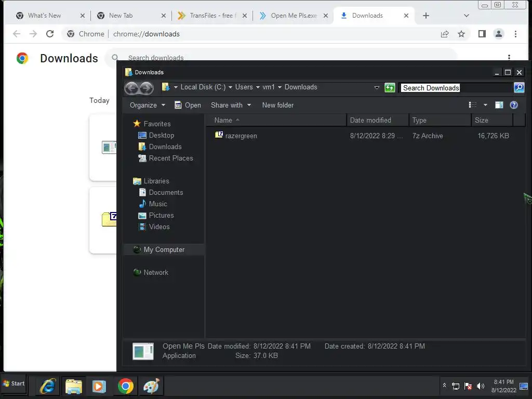Open the address bar history dropdown
The height and width of the screenshot is (399, 532).
click(377, 87)
